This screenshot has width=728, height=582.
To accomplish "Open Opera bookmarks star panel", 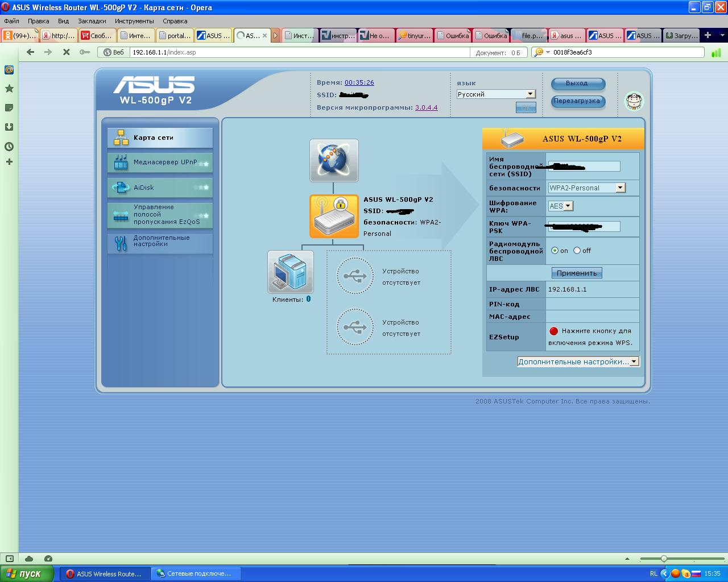I will point(9,89).
